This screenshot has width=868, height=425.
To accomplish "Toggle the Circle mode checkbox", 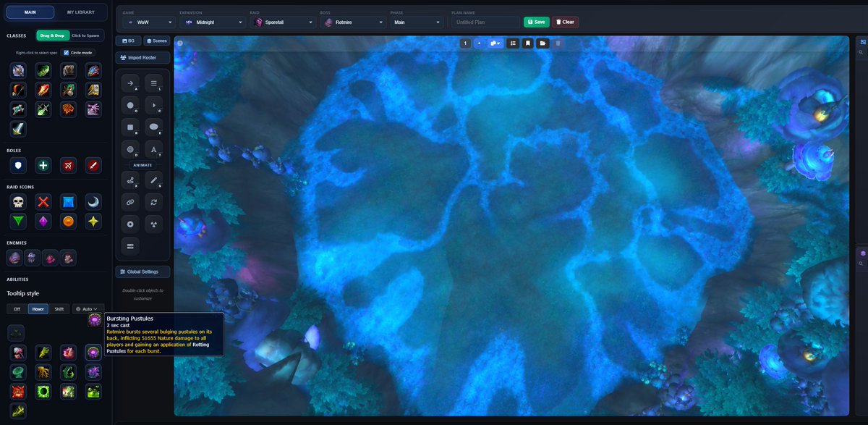I will coord(67,53).
